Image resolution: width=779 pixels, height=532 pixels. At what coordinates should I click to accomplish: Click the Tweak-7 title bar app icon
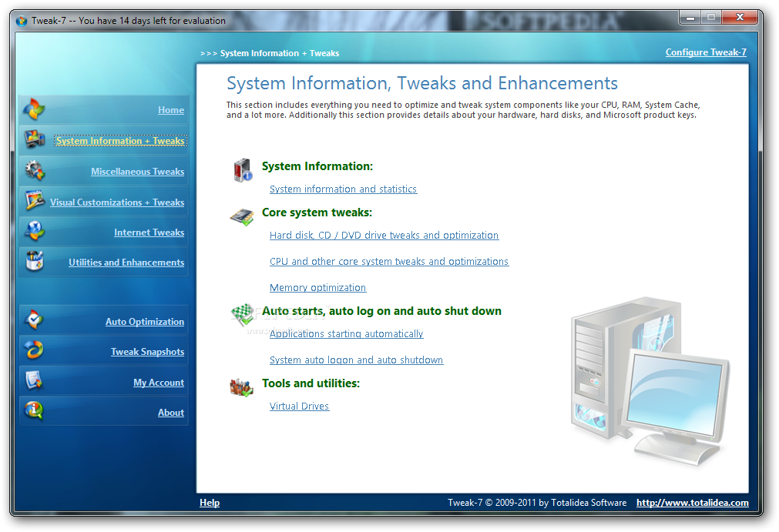click(x=22, y=21)
